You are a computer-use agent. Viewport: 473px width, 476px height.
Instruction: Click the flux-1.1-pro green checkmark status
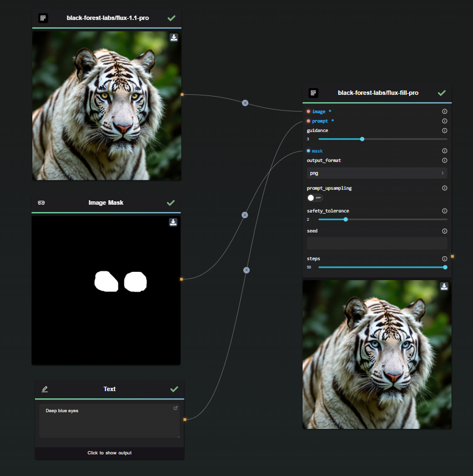click(x=172, y=18)
